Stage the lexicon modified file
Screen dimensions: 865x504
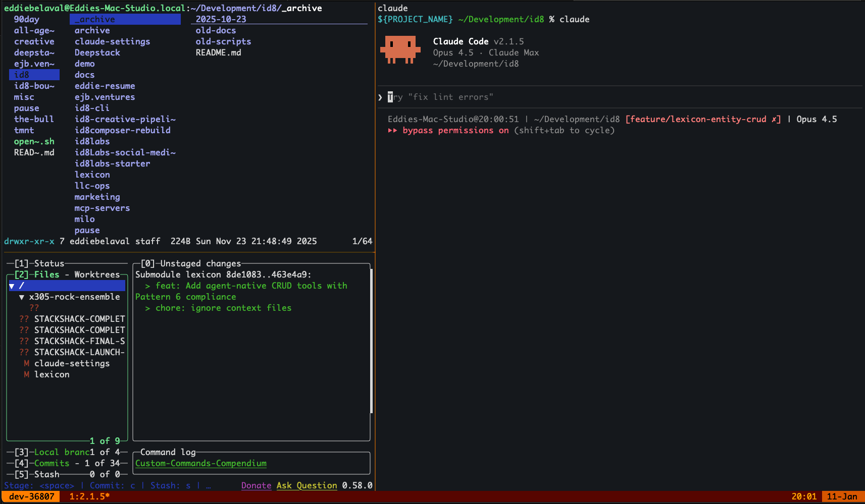click(52, 374)
